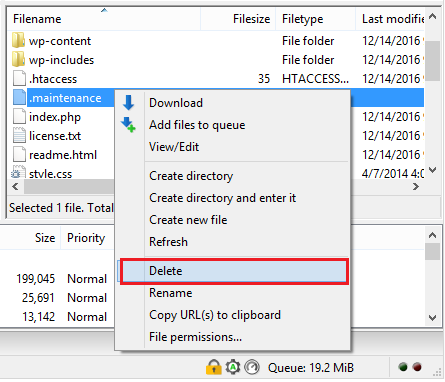
Task: Select the style.css file name
Action: (50, 174)
